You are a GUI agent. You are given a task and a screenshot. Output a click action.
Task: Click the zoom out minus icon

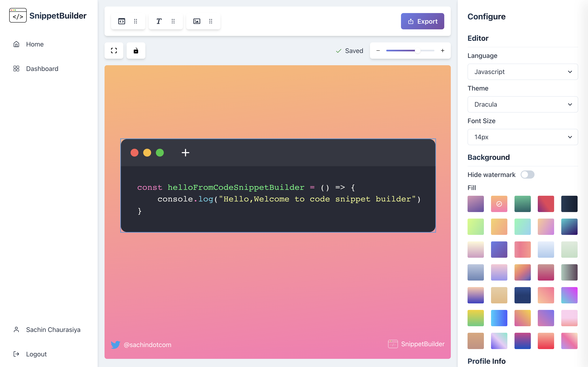coord(378,51)
